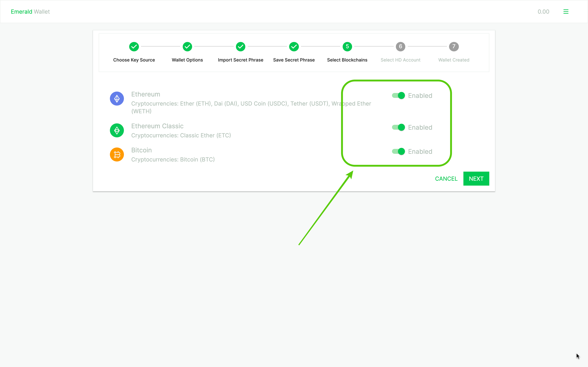
Task: Click the Wallet Options checkmark icon
Action: click(187, 46)
